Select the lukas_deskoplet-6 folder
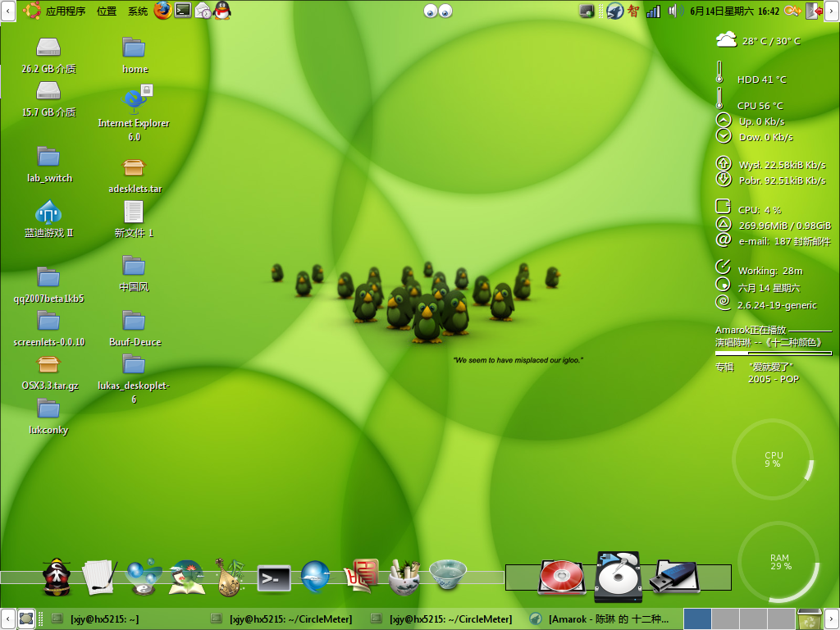This screenshot has height=630, width=840. pos(134,379)
